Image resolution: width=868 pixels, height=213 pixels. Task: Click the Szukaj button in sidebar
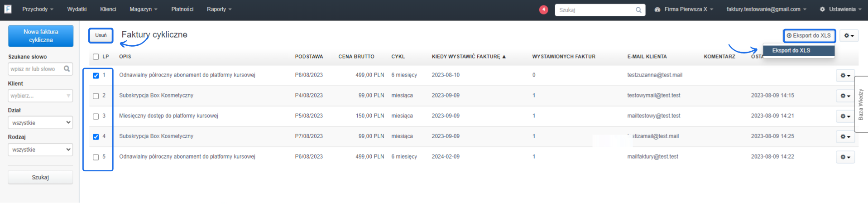[40, 177]
